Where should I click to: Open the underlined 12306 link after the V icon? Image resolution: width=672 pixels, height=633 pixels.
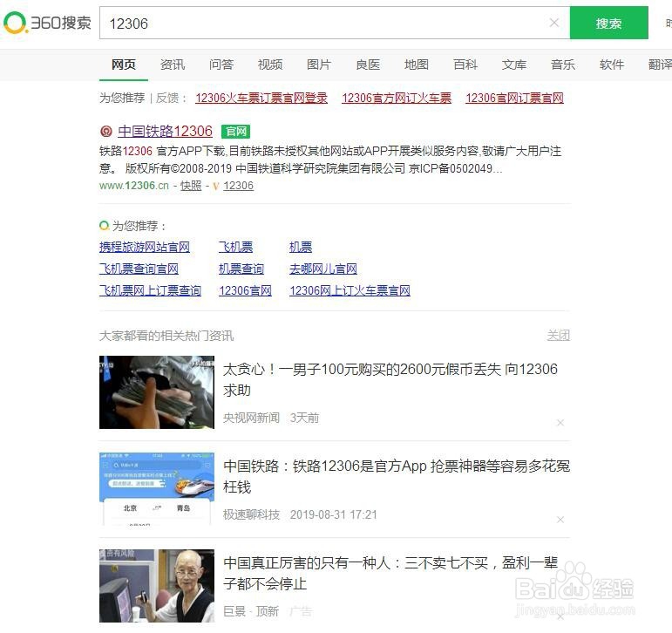pyautogui.click(x=238, y=186)
